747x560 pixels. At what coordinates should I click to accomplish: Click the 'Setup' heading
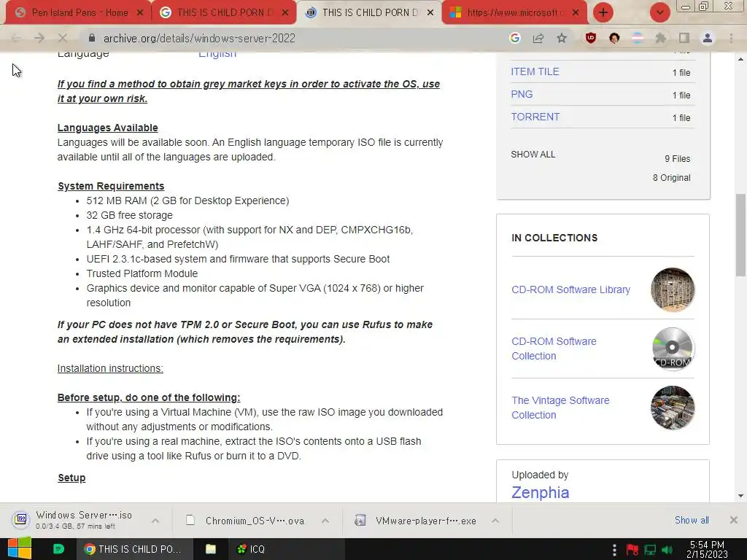(x=71, y=478)
